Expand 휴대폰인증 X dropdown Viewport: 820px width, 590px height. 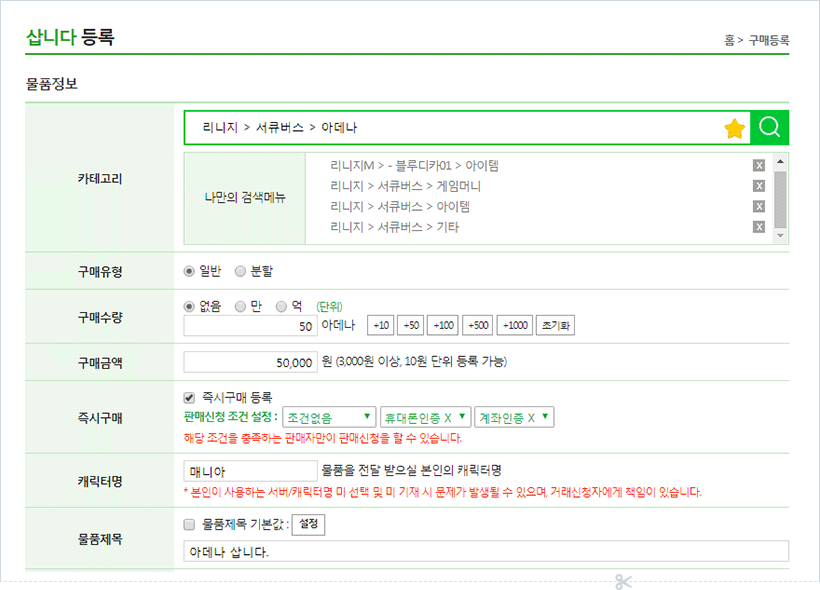click(425, 417)
